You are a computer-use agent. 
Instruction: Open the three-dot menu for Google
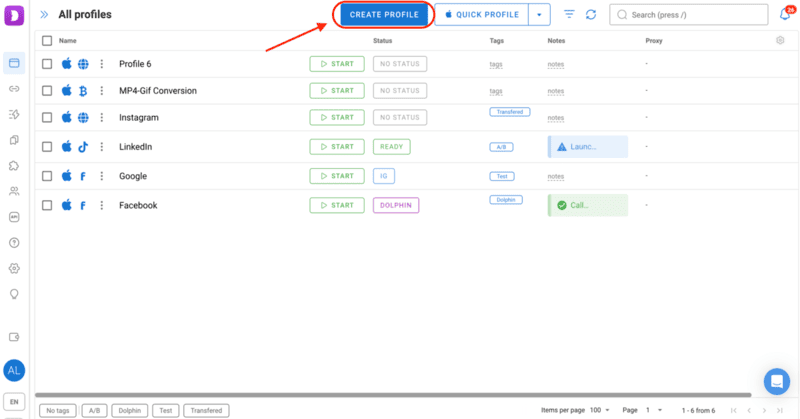tap(102, 176)
